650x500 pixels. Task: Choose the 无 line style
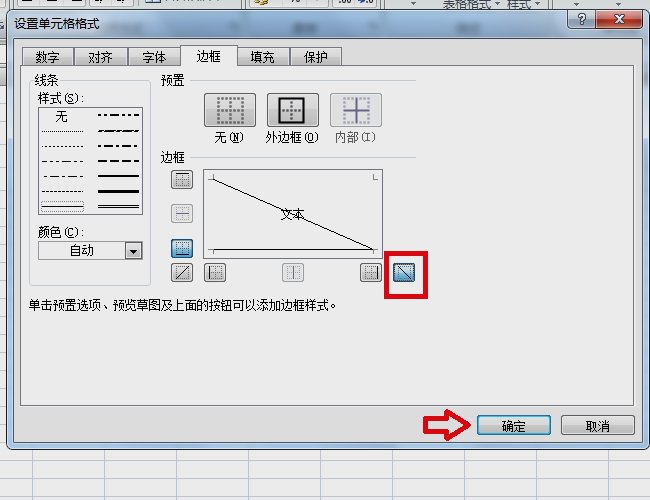(x=62, y=117)
